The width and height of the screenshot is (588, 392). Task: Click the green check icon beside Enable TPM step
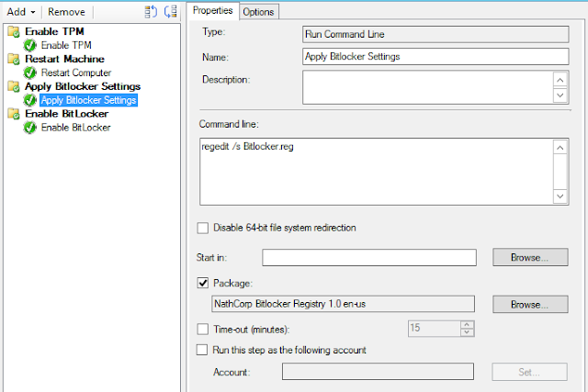(29, 45)
